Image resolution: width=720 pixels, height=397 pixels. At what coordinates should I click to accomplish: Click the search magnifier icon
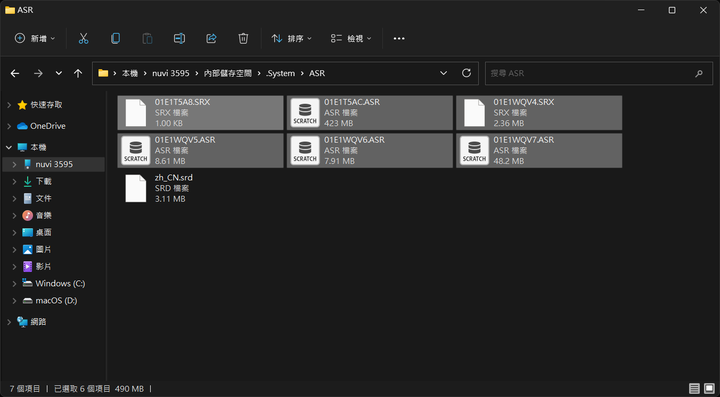(x=699, y=73)
